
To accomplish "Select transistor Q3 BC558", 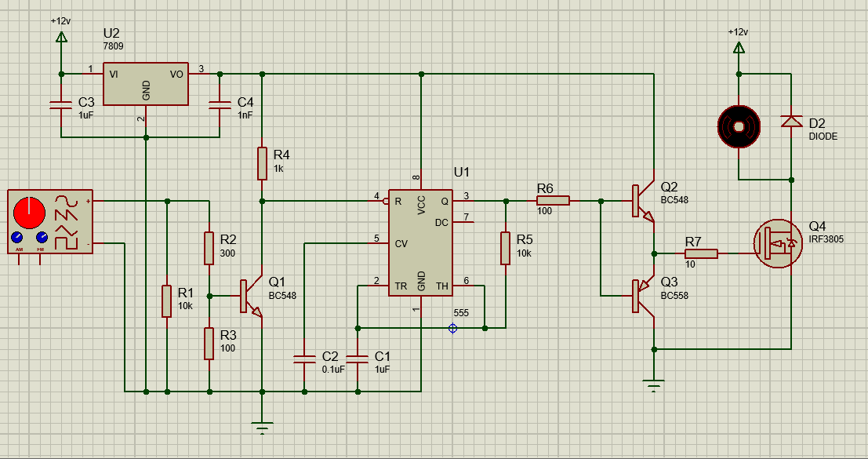I will (x=642, y=296).
